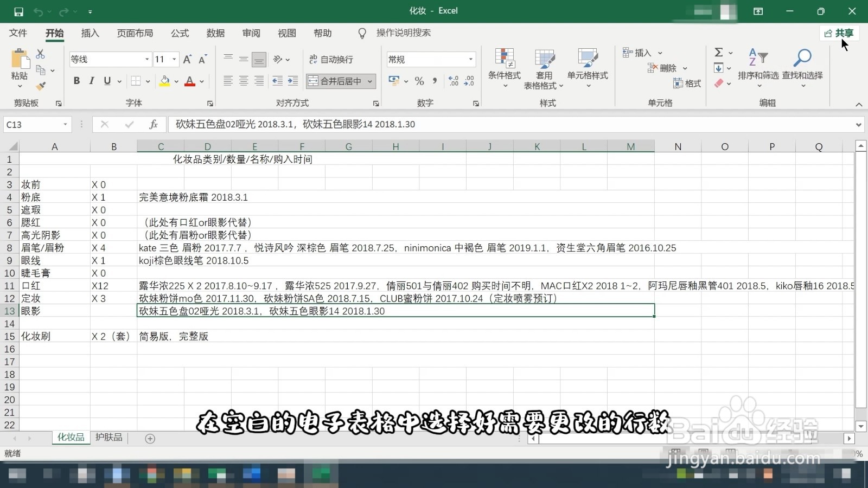868x488 pixels.
Task: Click the Increase Font Size icon
Action: [186, 59]
